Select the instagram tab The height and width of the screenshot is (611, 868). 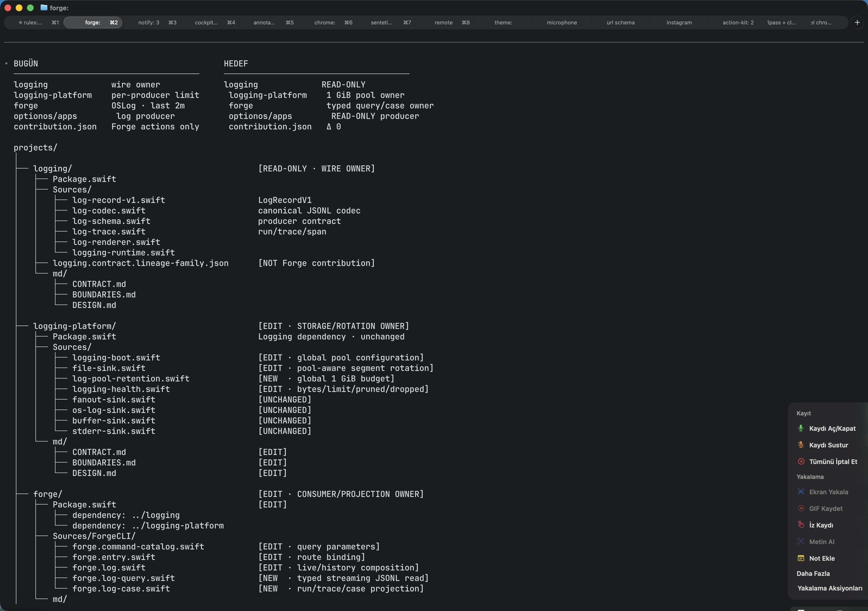click(679, 22)
